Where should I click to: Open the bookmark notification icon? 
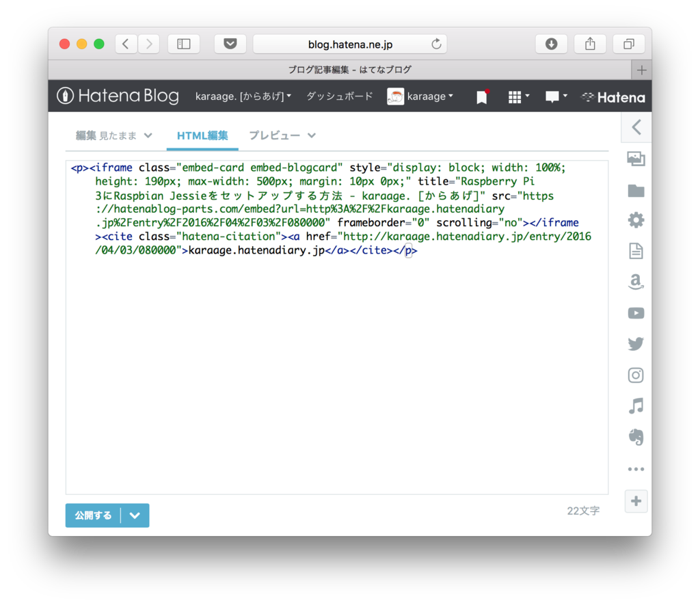(x=482, y=96)
